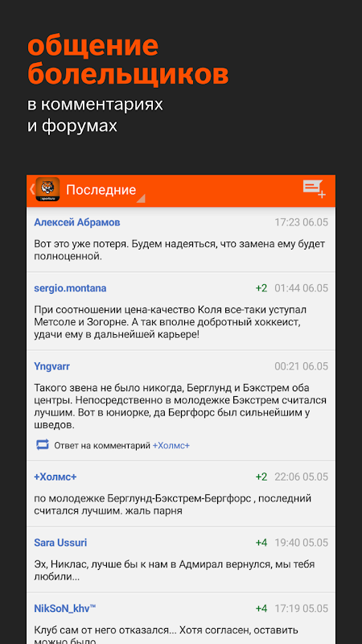The height and width of the screenshot is (644, 362).
Task: Open Sara Ussuri's profile
Action: pos(61,543)
